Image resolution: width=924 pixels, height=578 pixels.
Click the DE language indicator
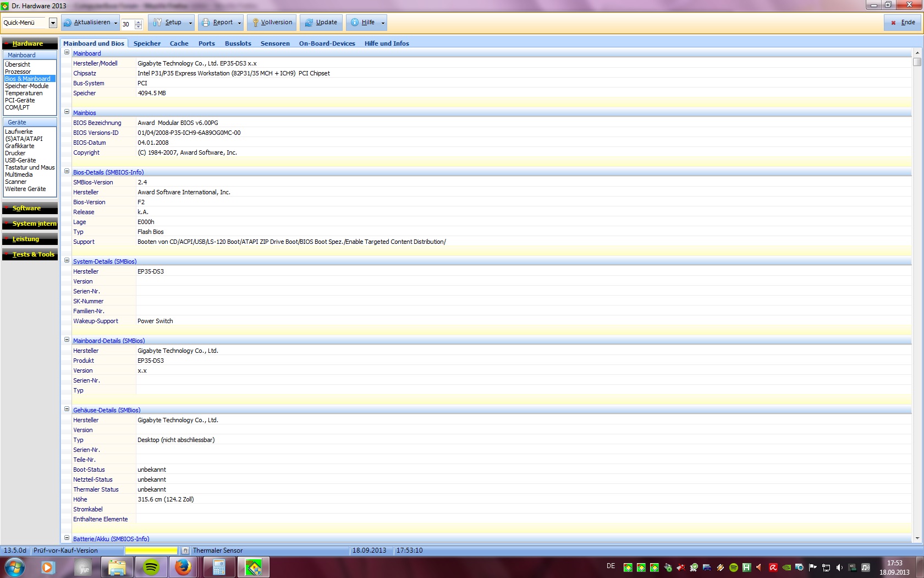610,566
